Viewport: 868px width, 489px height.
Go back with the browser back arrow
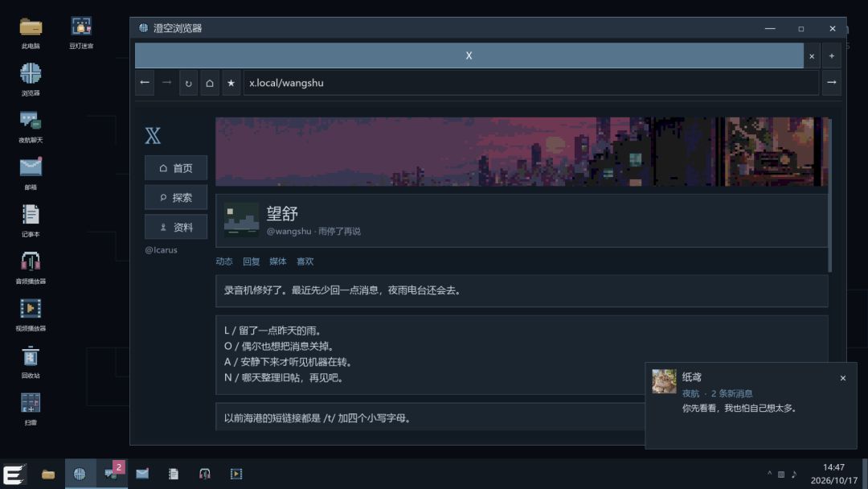pos(145,83)
